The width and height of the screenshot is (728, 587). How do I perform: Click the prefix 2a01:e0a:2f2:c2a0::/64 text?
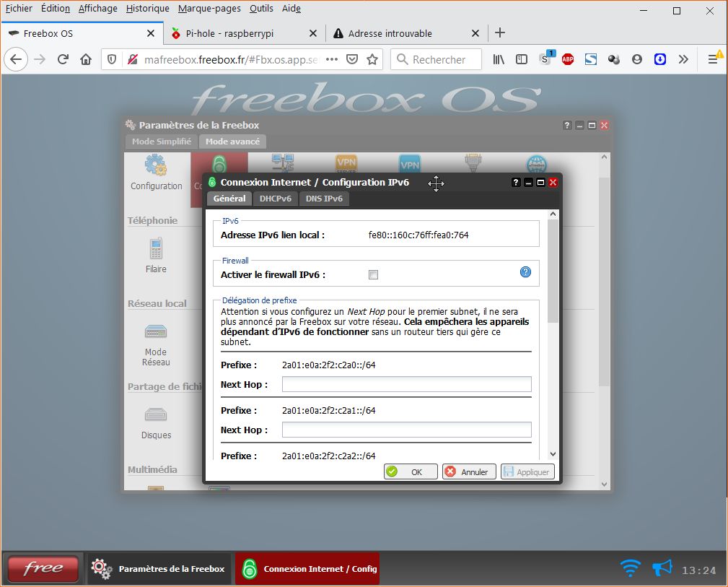(329, 365)
